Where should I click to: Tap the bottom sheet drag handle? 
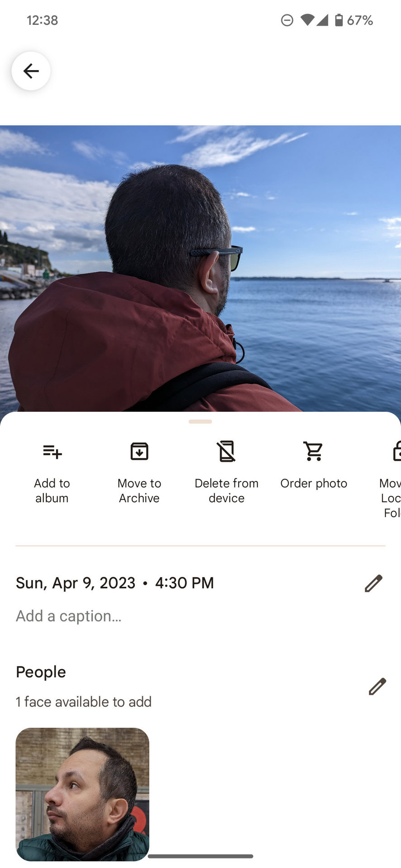coord(200,421)
